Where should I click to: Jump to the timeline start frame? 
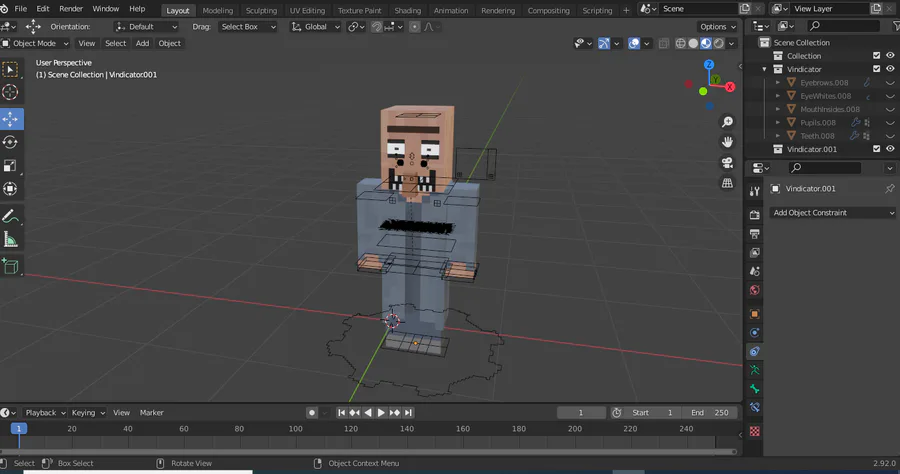click(x=342, y=413)
